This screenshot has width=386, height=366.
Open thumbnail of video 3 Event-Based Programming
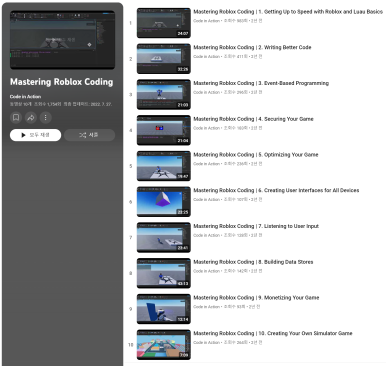coord(164,94)
